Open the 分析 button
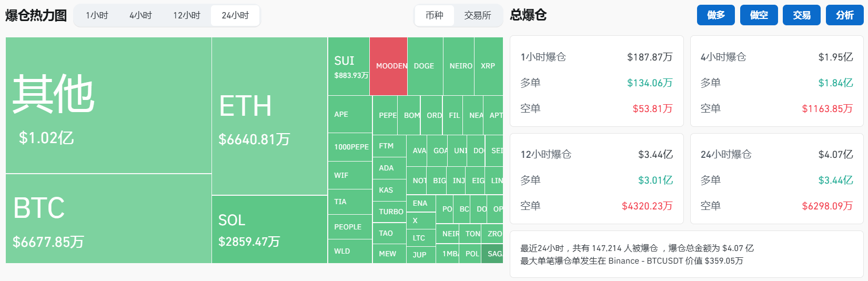Viewport: 868px width, 281px height. coord(845,15)
